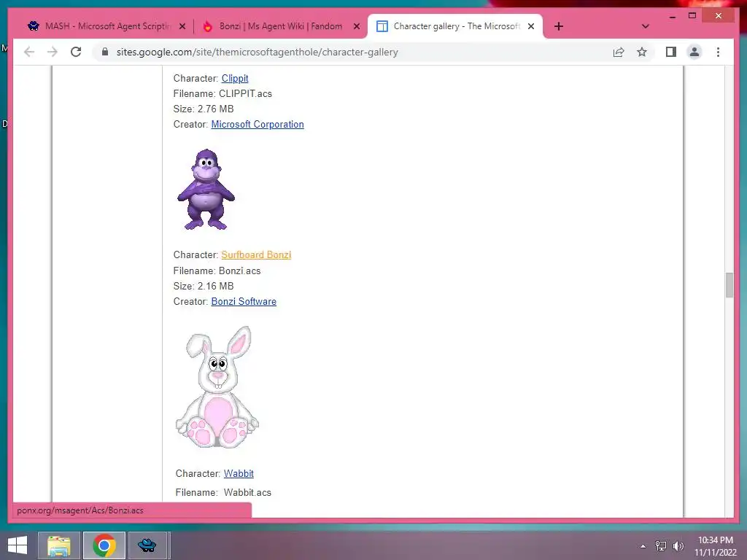Click Chrome icon in taskbar
This screenshot has height=560, width=747.
coord(104,545)
